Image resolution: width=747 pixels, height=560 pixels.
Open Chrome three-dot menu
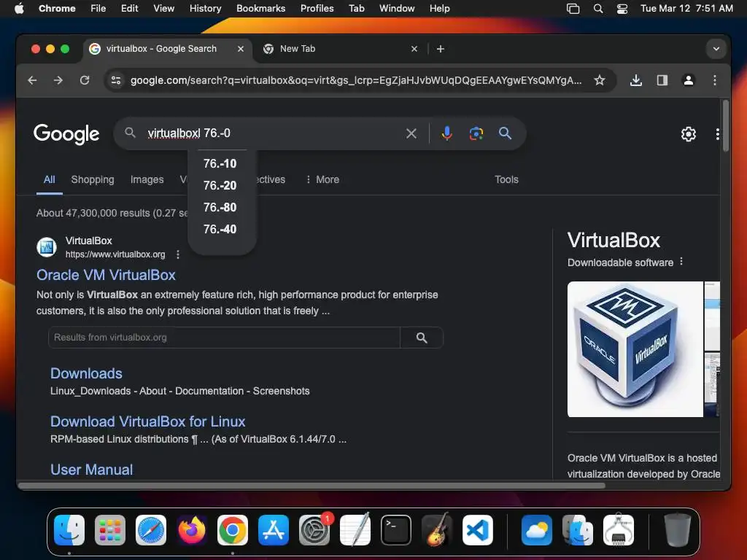pyautogui.click(x=714, y=80)
